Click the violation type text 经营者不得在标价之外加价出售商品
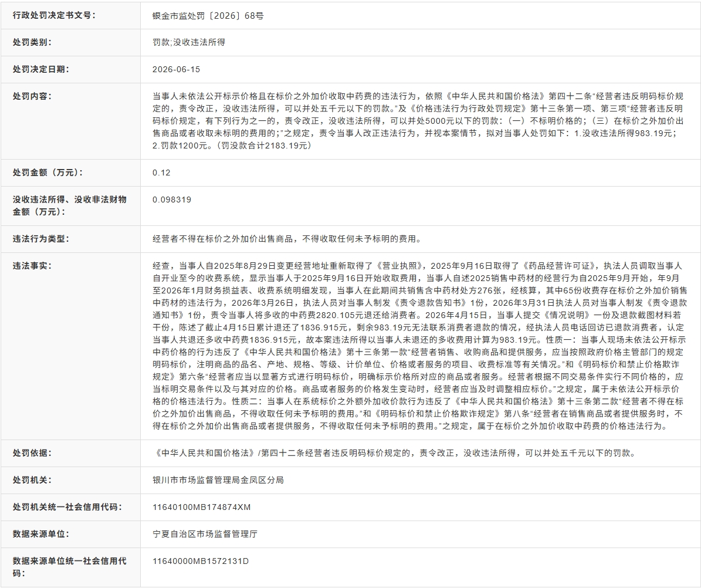The image size is (701, 588). point(287,239)
